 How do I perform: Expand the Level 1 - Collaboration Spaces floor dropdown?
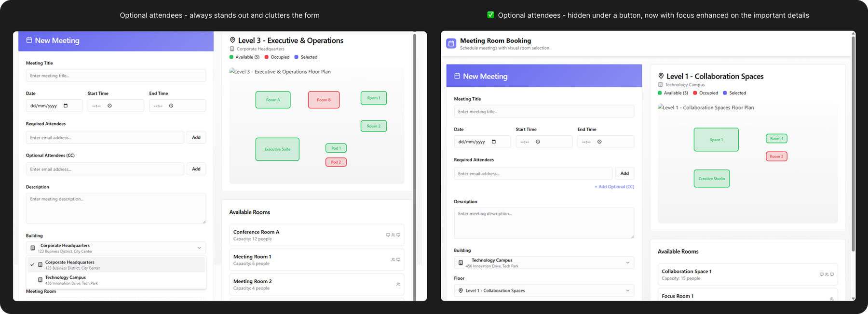(627, 290)
